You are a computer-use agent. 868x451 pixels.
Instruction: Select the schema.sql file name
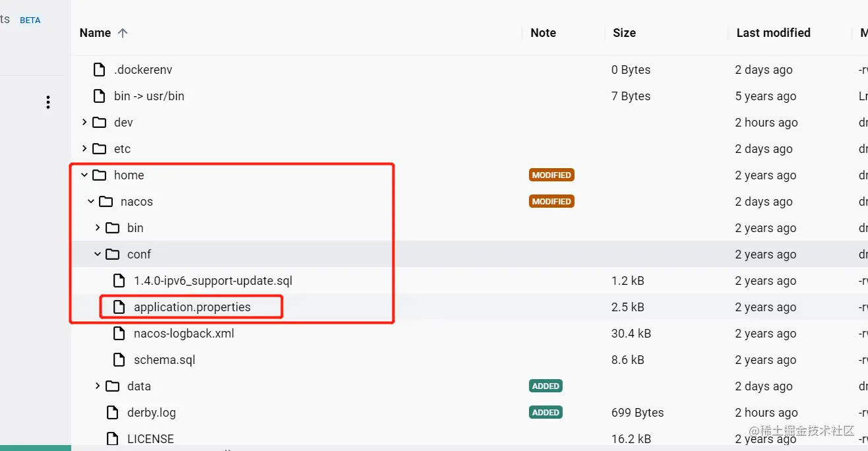[x=164, y=360]
